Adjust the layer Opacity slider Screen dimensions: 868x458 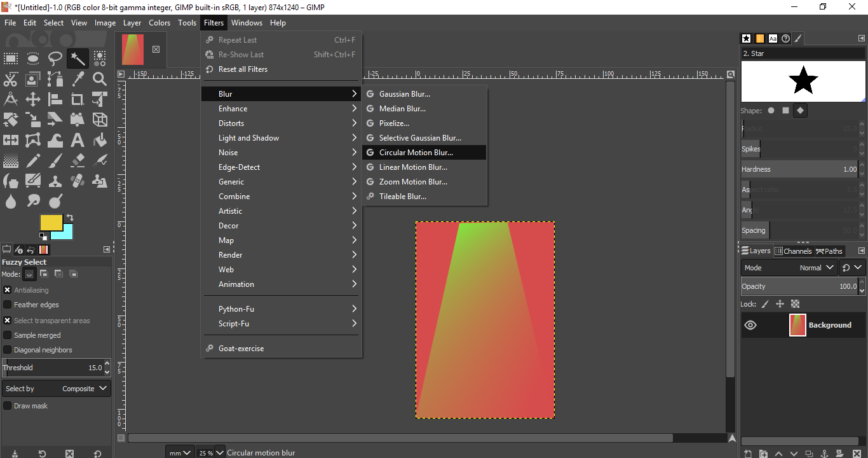pyautogui.click(x=799, y=286)
